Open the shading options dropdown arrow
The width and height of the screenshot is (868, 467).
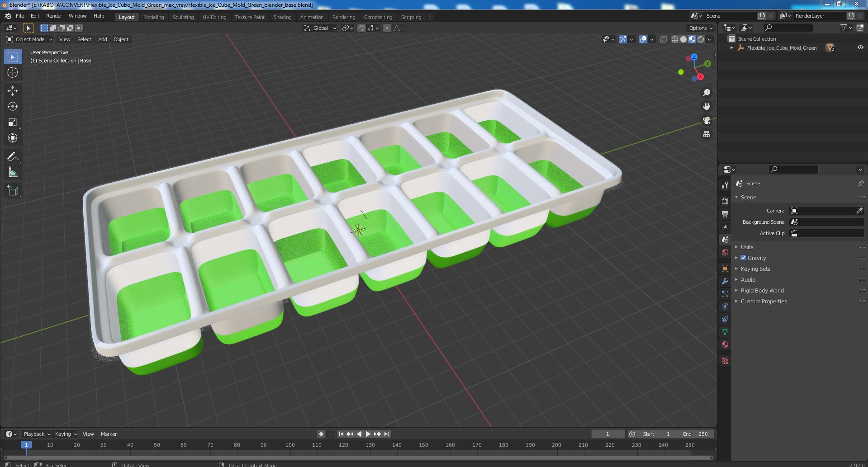pyautogui.click(x=710, y=39)
